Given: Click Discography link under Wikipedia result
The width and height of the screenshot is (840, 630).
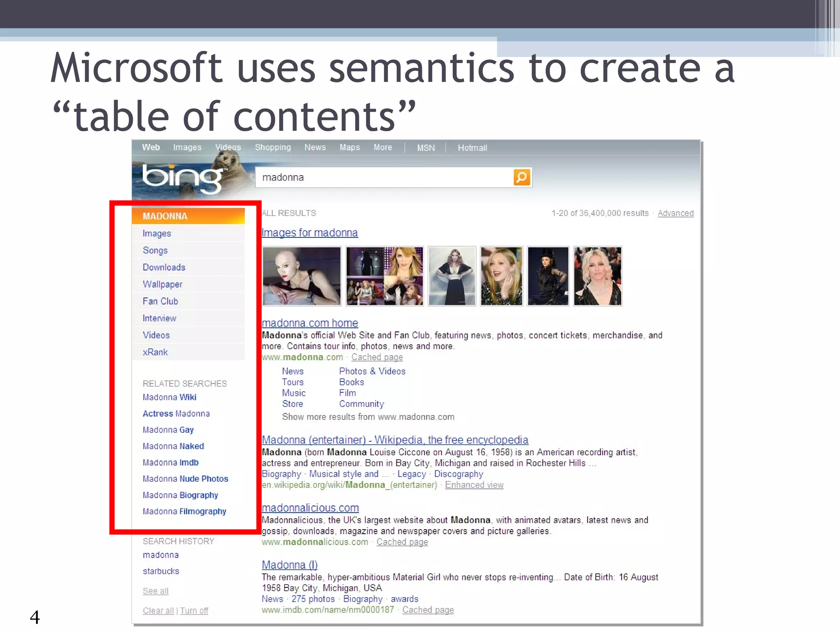Looking at the screenshot, I should click(459, 474).
